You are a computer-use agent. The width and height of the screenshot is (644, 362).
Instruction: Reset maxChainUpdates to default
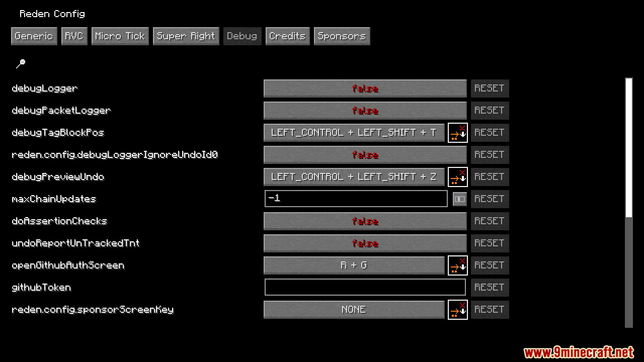coord(489,198)
